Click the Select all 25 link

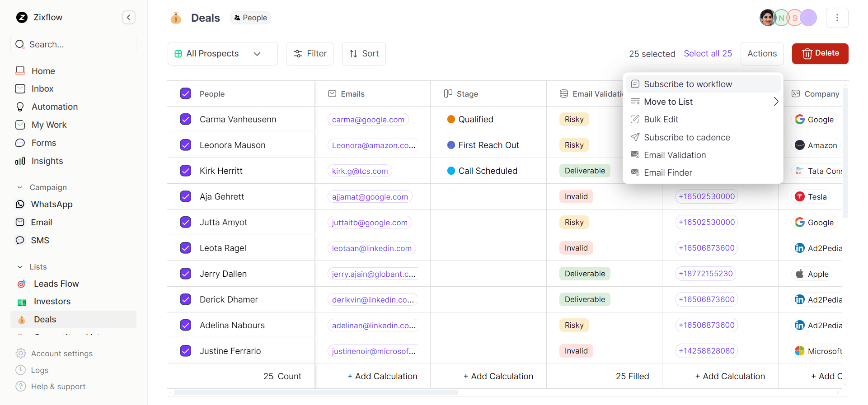(708, 54)
